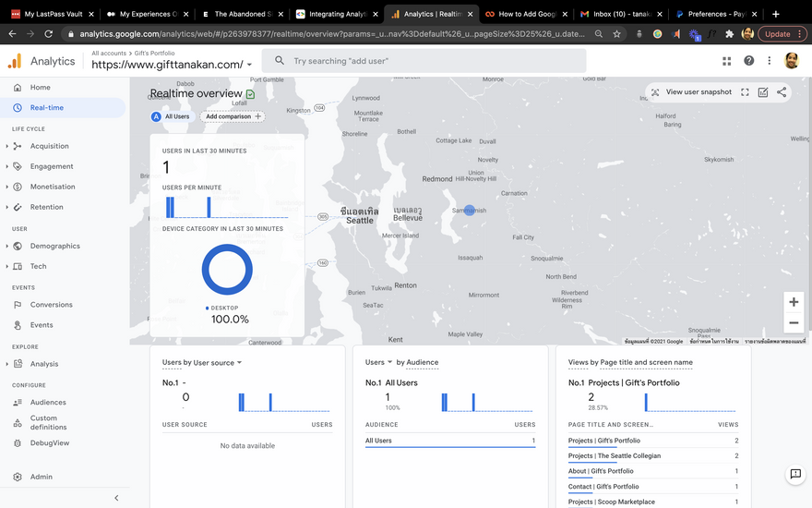Open the property selector dropdown
This screenshot has height=508, width=812.
coord(249,66)
